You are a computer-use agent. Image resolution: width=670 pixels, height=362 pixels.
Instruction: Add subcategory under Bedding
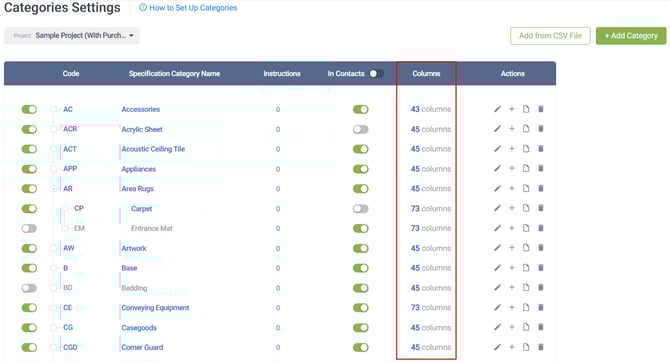[x=511, y=288]
